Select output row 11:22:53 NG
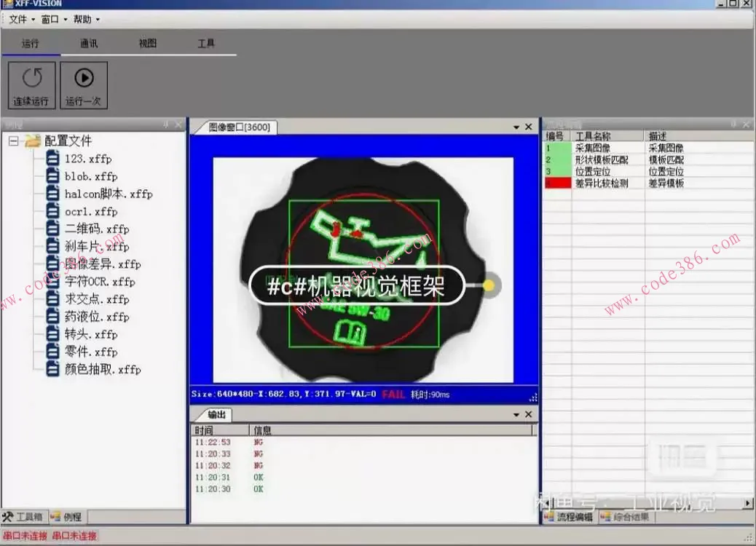 (364, 443)
